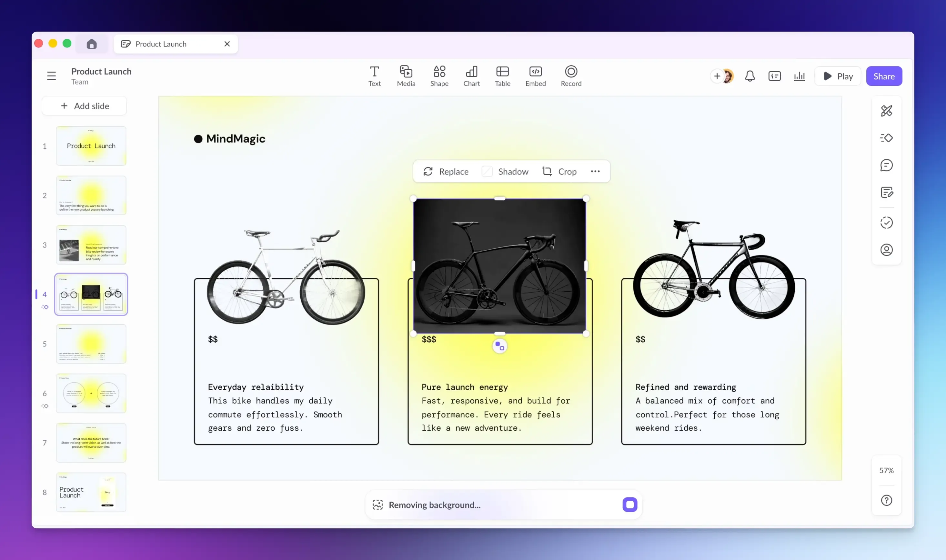
Task: Click the Share button
Action: pyautogui.click(x=883, y=76)
